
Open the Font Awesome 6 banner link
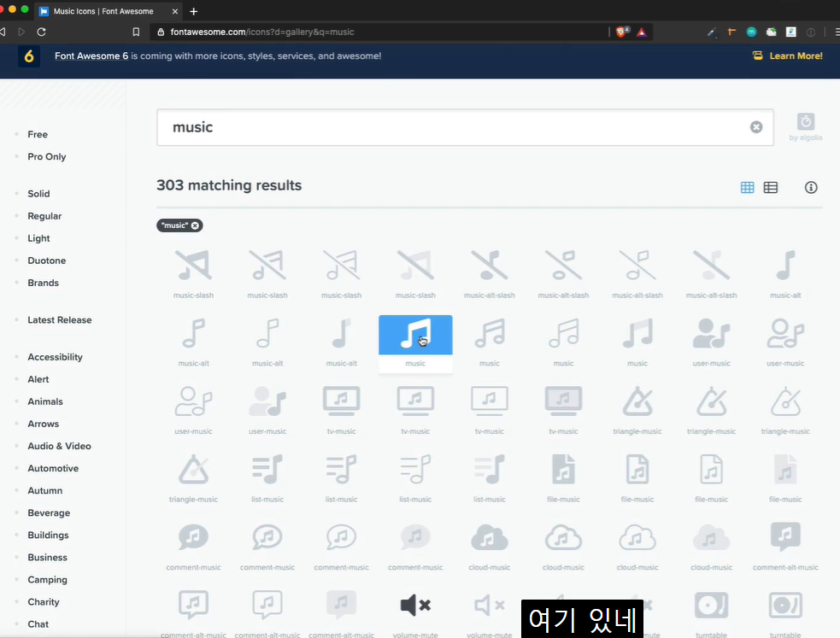(x=91, y=56)
